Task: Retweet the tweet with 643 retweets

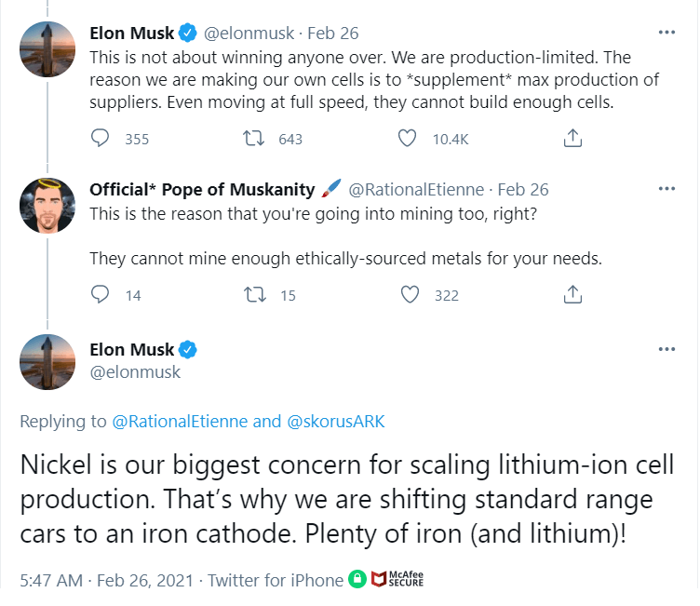Action: pos(253,138)
